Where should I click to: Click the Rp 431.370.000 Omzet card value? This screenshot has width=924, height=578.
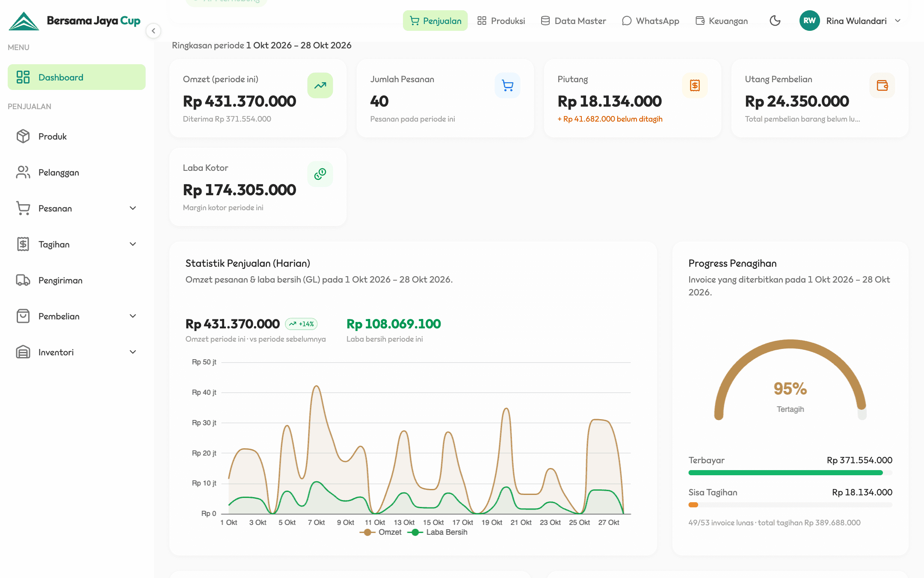[x=240, y=101]
